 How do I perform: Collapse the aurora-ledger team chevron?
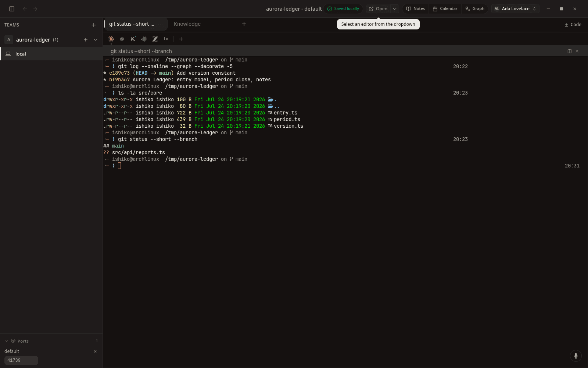(96, 40)
